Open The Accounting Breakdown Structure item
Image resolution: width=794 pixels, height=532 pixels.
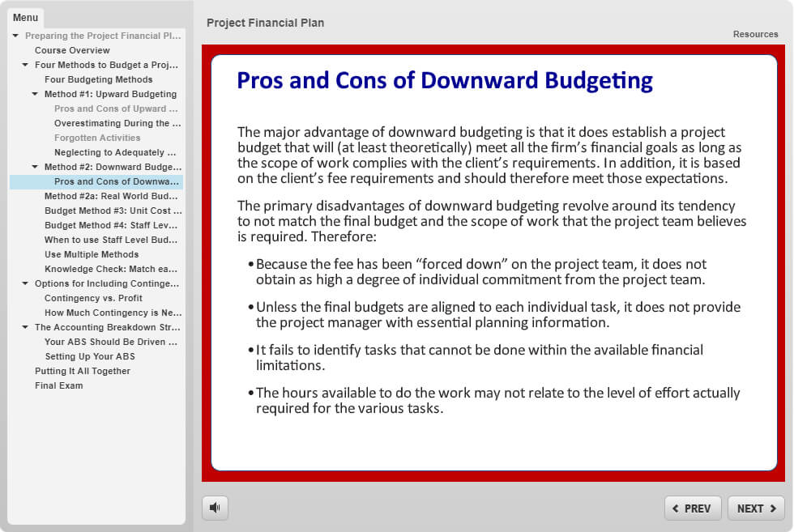[x=107, y=327]
